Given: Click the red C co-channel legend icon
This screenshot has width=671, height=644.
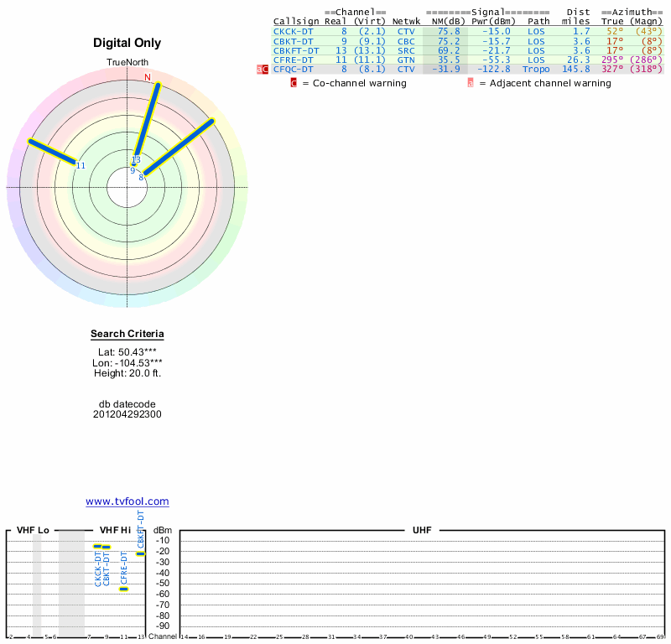Looking at the screenshot, I should click(294, 83).
